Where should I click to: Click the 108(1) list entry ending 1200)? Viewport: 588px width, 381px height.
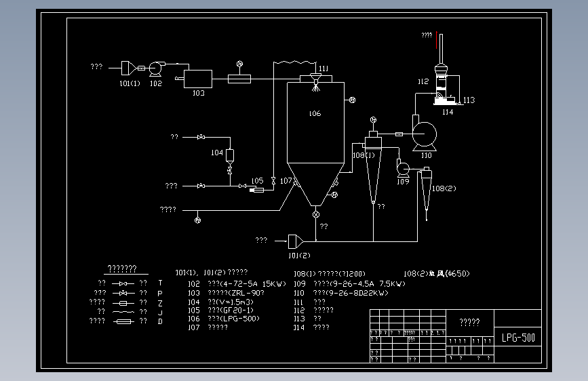point(330,274)
